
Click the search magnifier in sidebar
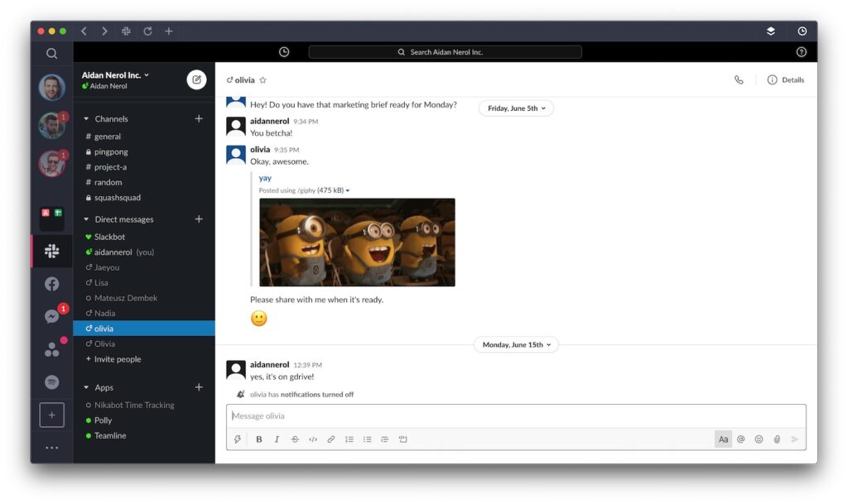pos(51,53)
